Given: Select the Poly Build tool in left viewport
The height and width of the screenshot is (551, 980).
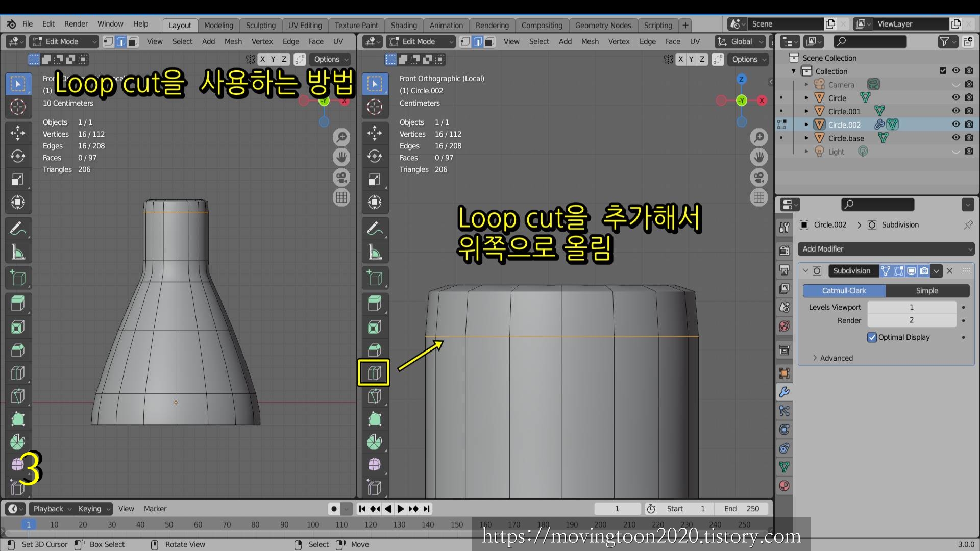Looking at the screenshot, I should (x=18, y=419).
